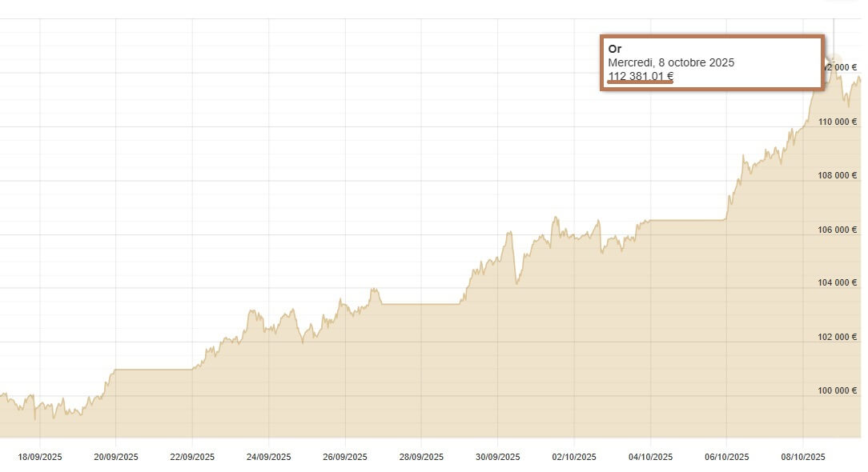
Task: Click the 04/10/2025 date label
Action: (x=650, y=458)
